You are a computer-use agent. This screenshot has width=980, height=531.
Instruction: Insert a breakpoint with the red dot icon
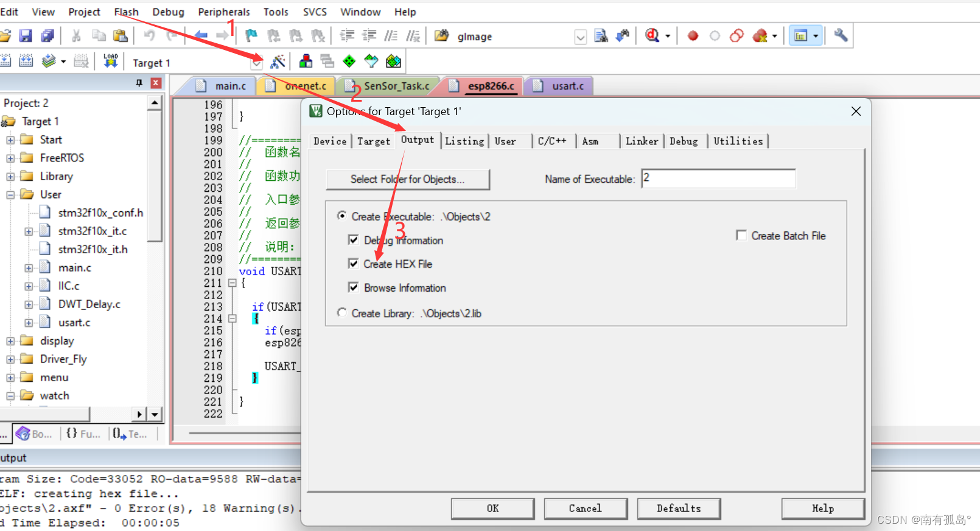point(693,36)
